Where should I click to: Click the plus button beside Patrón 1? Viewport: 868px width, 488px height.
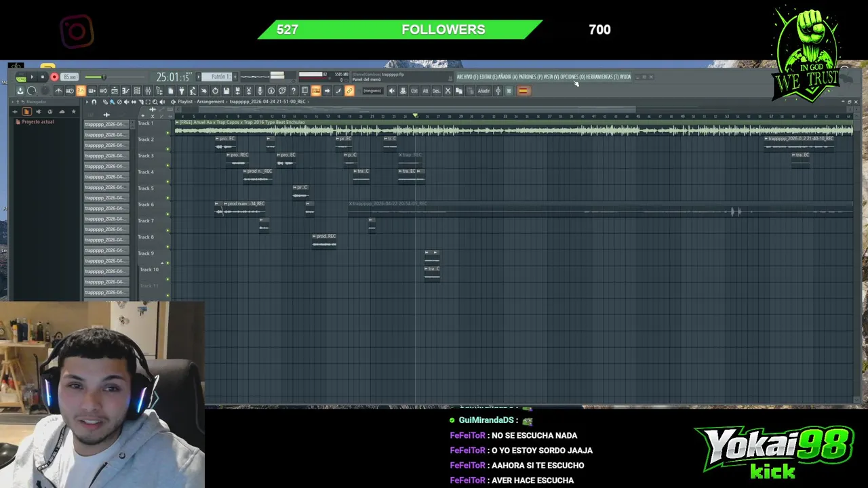click(235, 77)
